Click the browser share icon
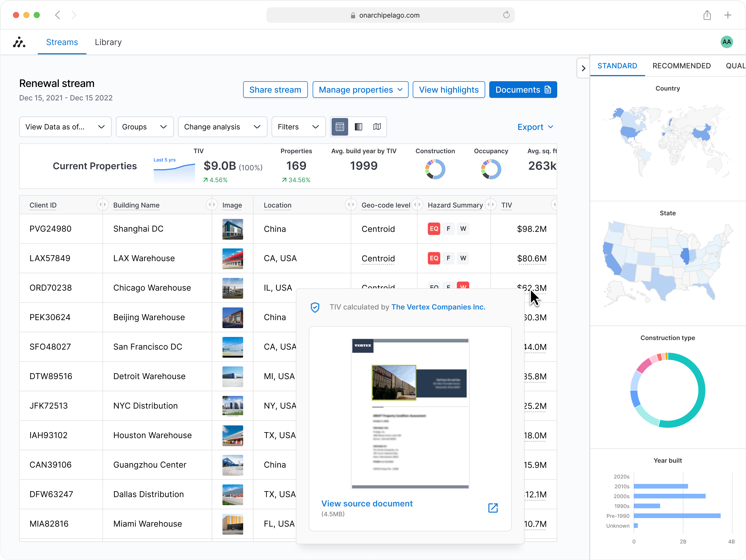 [707, 15]
